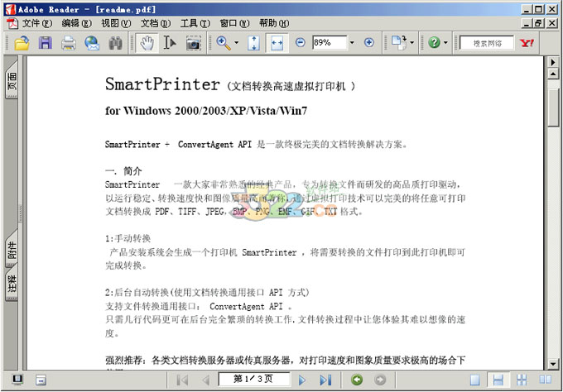Click the text 1:手动转换
Viewport: 563px width, 392px height.
tap(128, 238)
